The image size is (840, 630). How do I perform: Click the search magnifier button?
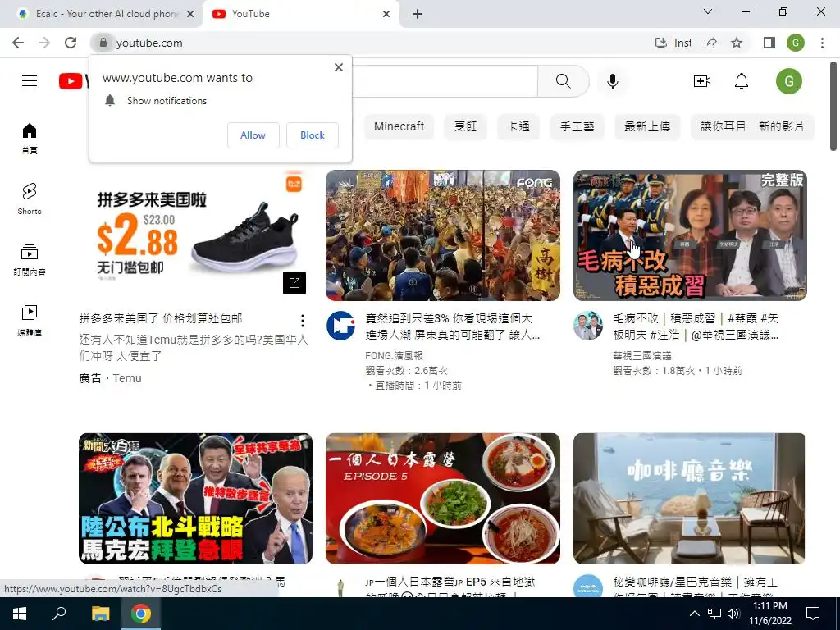(563, 81)
